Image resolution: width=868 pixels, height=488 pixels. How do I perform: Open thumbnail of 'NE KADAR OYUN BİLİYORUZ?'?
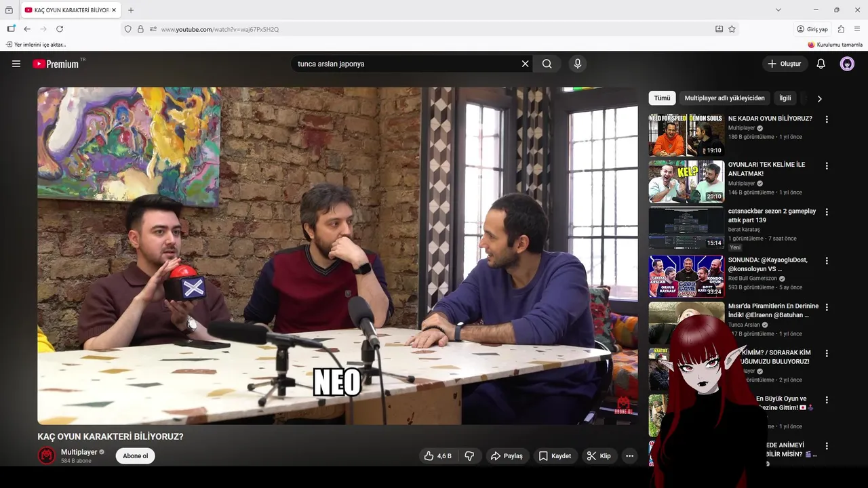(x=686, y=136)
